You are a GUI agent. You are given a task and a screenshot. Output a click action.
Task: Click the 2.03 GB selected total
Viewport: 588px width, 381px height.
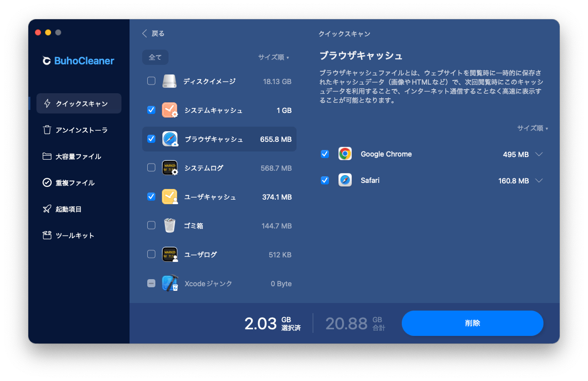point(273,323)
